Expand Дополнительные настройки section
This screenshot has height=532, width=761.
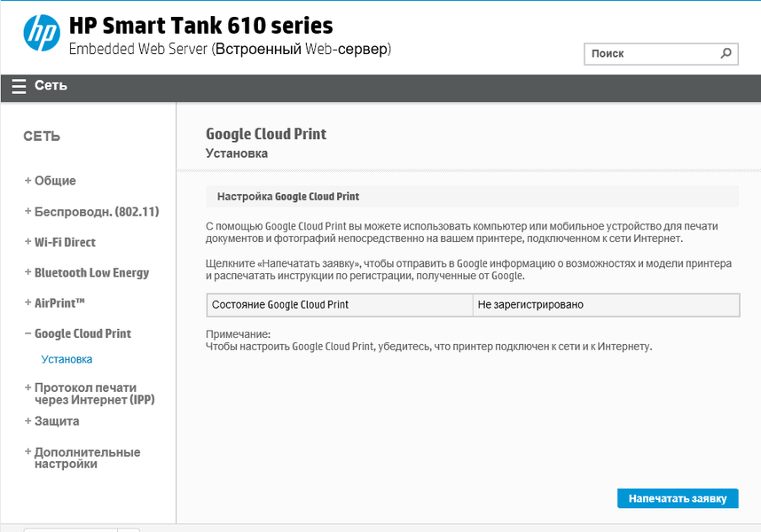tap(87, 458)
